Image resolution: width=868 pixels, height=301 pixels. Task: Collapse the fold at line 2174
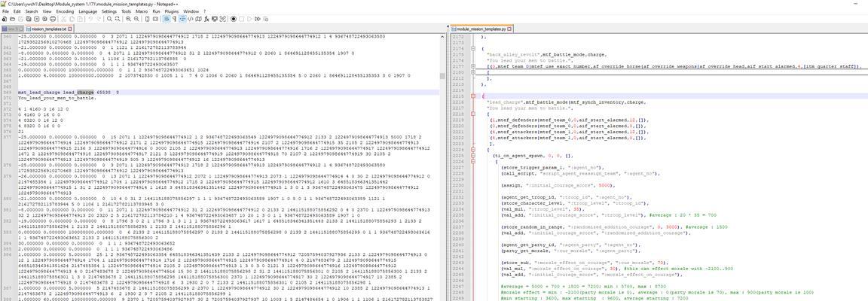point(474,49)
